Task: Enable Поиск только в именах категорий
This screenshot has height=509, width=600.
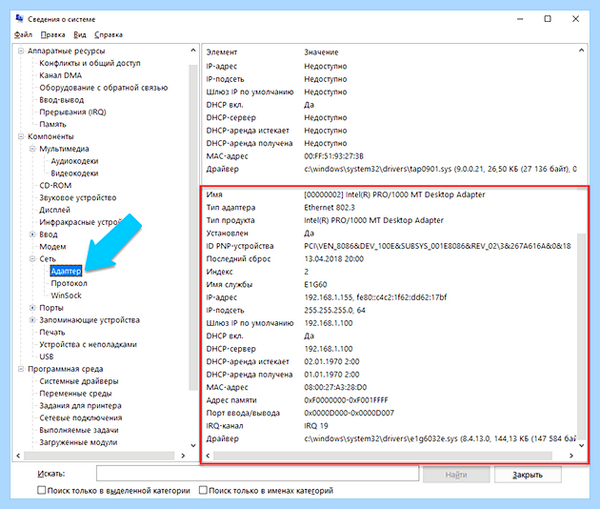Action: [x=203, y=490]
